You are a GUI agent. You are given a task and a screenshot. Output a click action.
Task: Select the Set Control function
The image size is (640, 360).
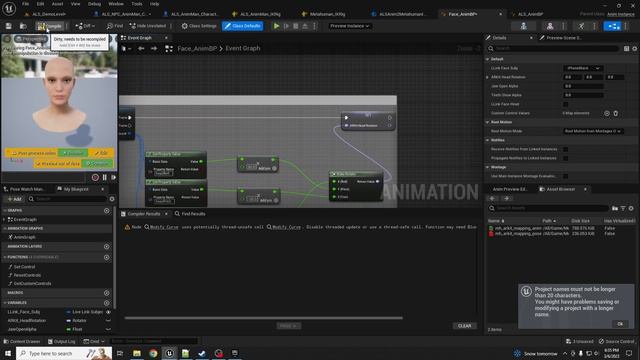pos(24,267)
